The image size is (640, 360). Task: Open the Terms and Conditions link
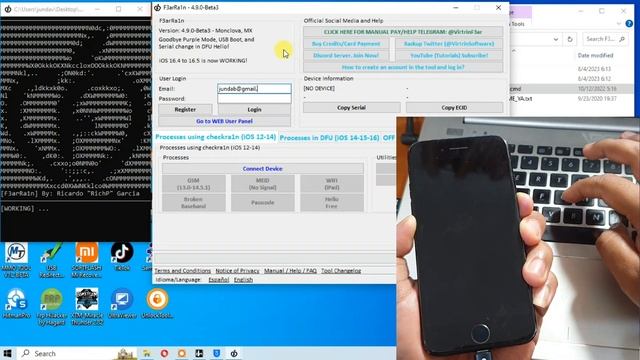coord(182,271)
